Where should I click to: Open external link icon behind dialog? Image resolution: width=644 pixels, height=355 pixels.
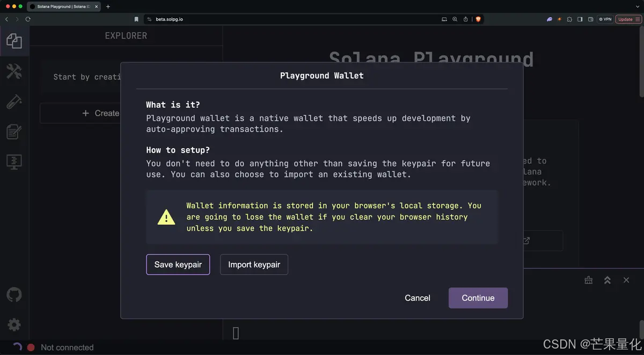pos(526,241)
